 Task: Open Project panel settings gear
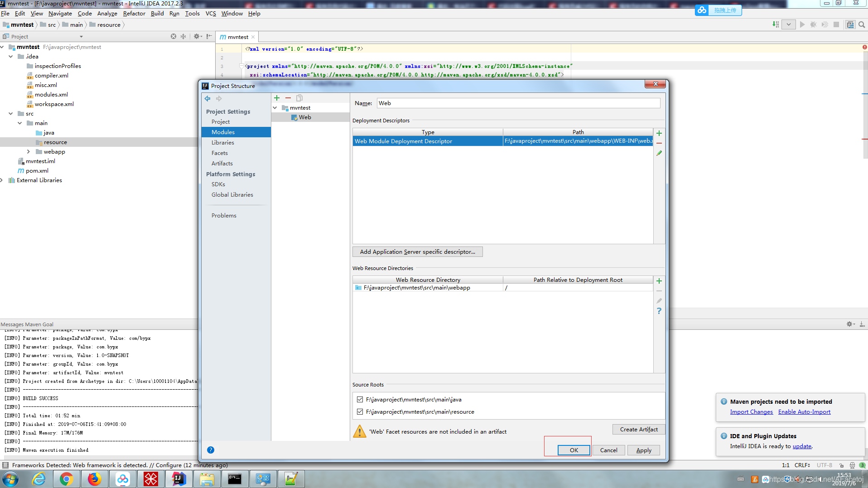(x=197, y=36)
